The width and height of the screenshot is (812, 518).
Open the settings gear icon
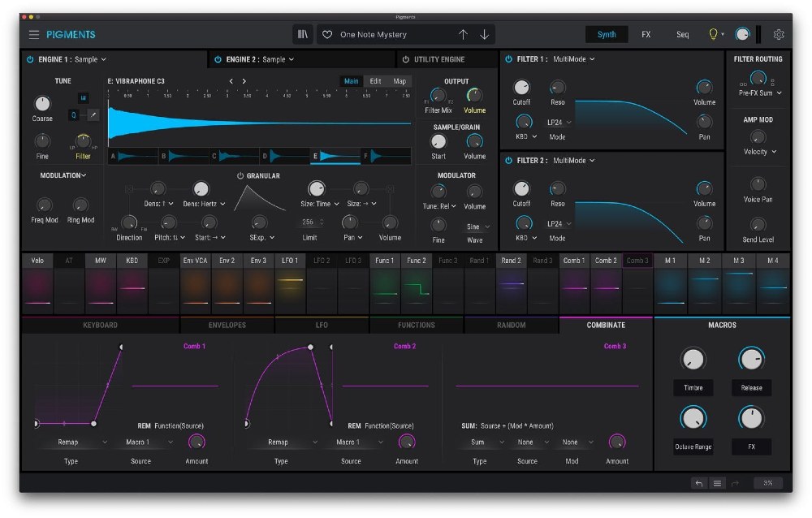(779, 35)
